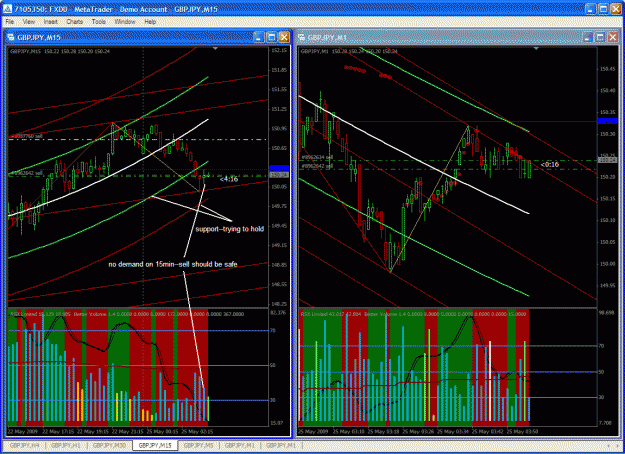Select the active GBPJPY,M15 bottom tab

(x=155, y=445)
